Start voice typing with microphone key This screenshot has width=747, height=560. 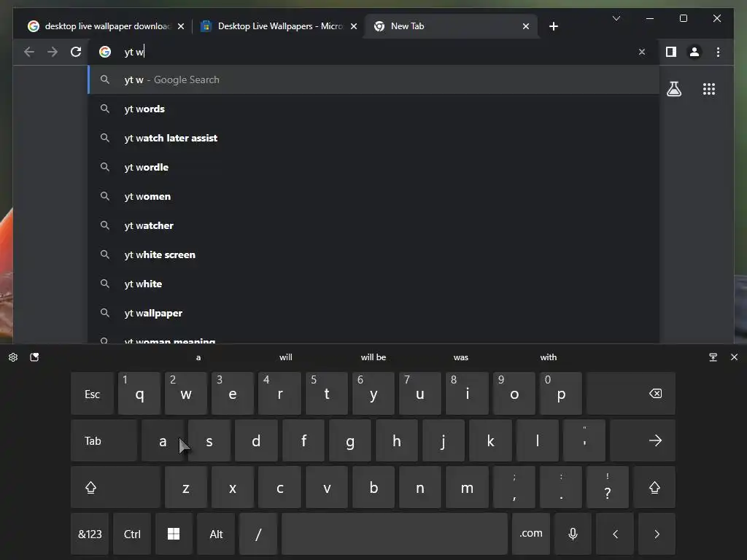[573, 534]
